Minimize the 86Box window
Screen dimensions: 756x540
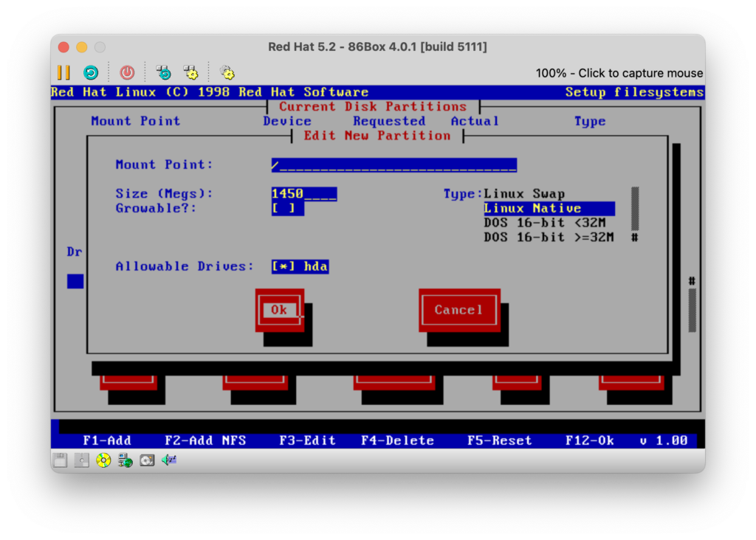[x=82, y=46]
